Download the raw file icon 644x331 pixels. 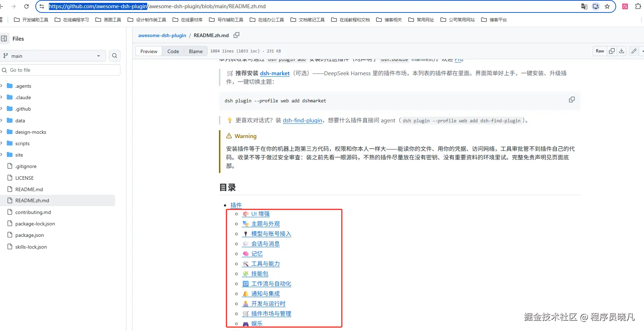click(621, 51)
